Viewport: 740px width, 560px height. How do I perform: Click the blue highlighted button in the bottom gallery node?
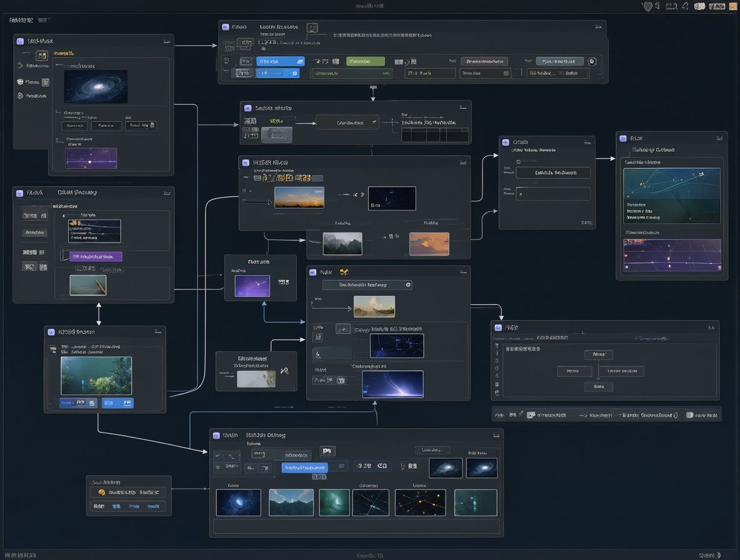304,467
